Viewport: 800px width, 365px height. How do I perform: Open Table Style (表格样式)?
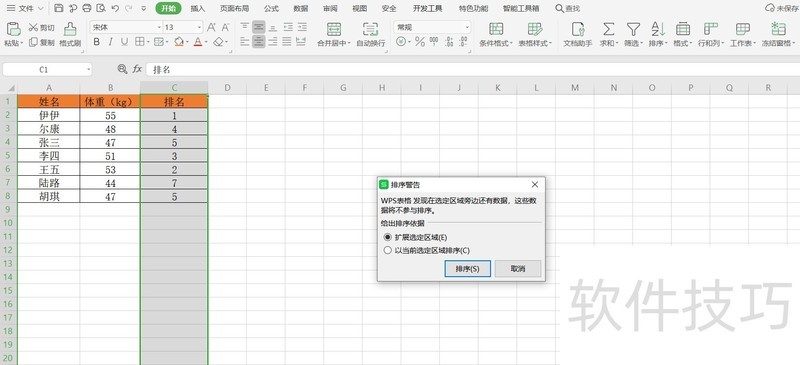point(535,35)
